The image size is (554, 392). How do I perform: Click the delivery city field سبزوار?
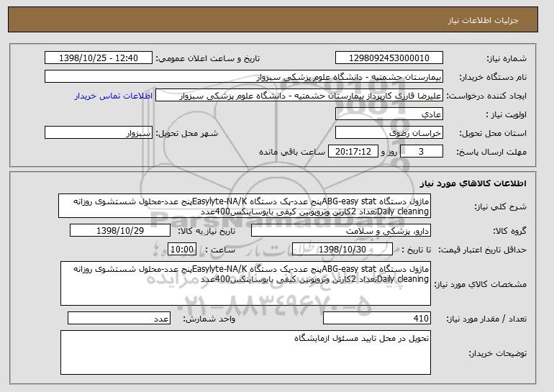(99, 133)
